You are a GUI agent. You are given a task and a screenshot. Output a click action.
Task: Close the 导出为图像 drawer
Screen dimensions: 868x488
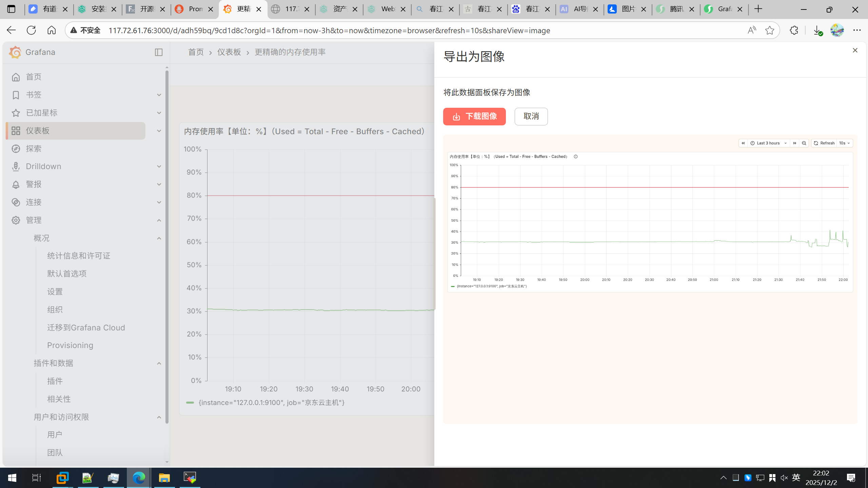coord(855,50)
